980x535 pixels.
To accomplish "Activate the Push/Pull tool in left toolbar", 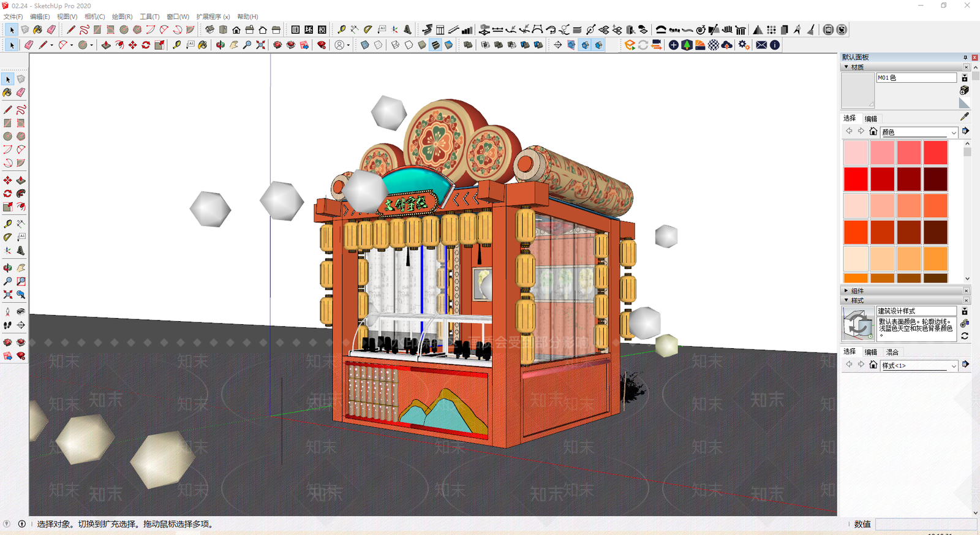I will (21, 180).
